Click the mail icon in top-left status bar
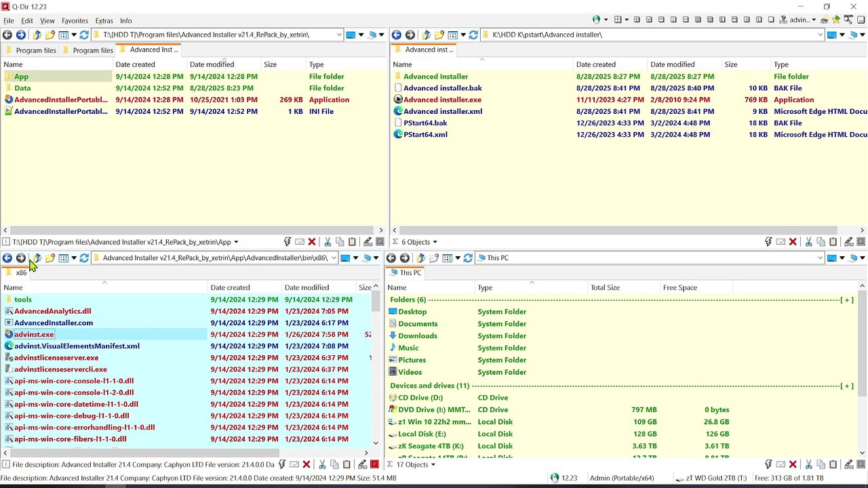The image size is (868, 488). pyautogui.click(x=300, y=242)
